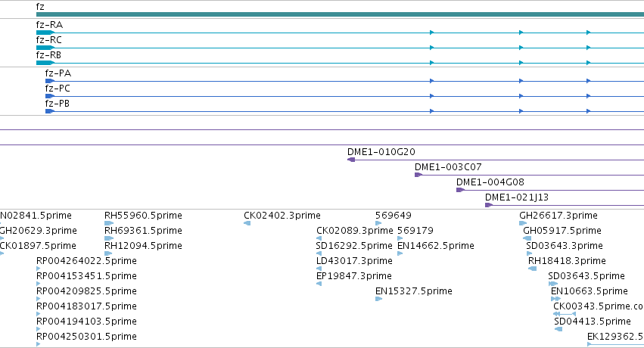Select the fz-PB protein label
Viewport: 644px width, 348px height.
(x=57, y=104)
